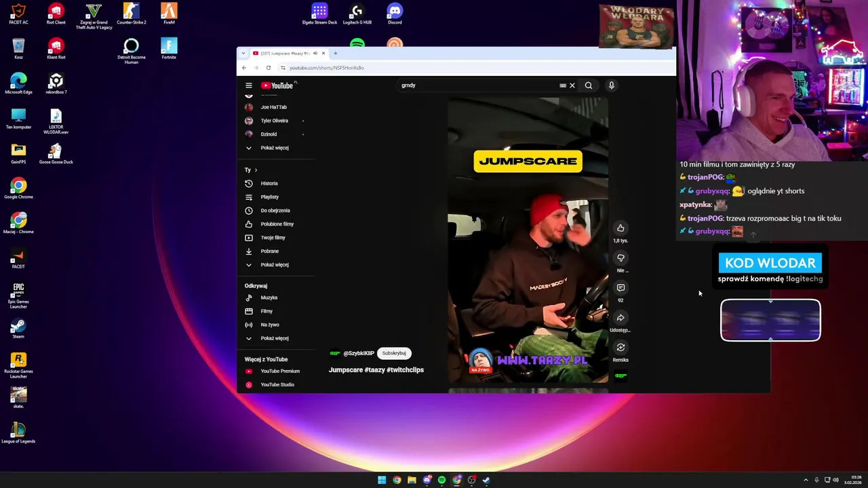Open Epic Games Launcher desktop icon
The width and height of the screenshot is (868, 488).
click(x=18, y=296)
